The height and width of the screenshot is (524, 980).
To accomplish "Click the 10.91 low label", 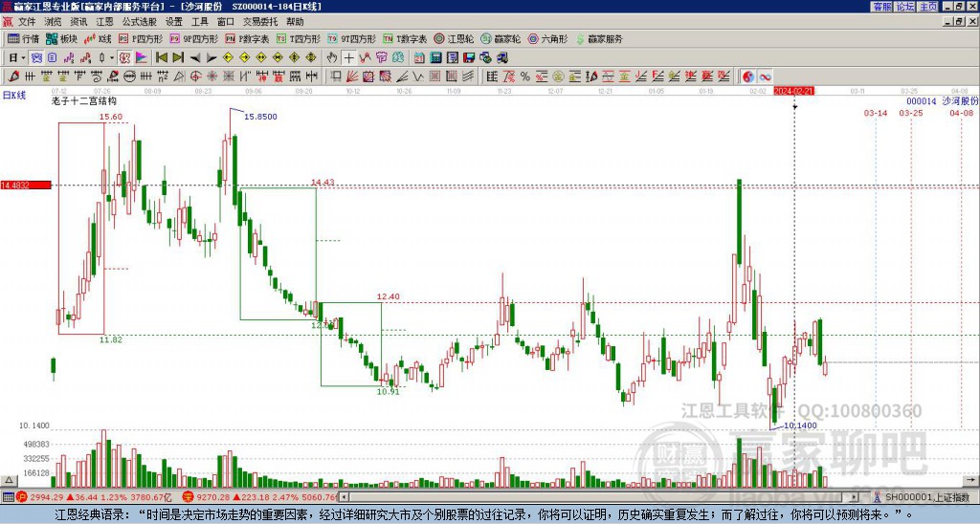I will (388, 392).
